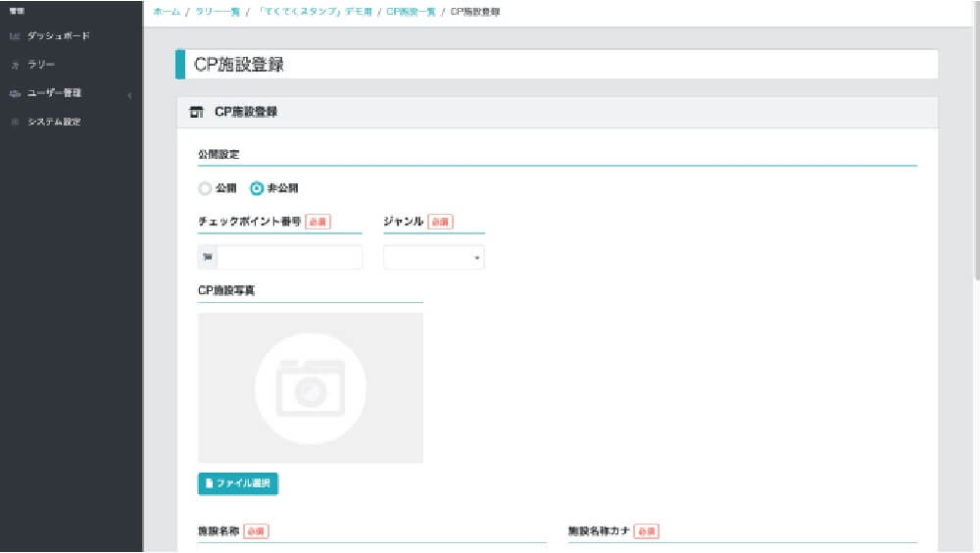
Task: Open the ジャンル dropdown
Action: click(434, 257)
